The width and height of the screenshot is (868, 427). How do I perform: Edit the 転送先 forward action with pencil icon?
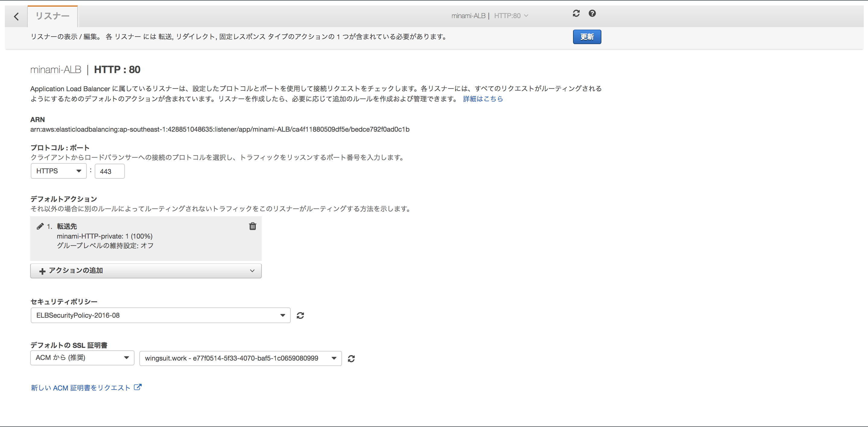(40, 226)
